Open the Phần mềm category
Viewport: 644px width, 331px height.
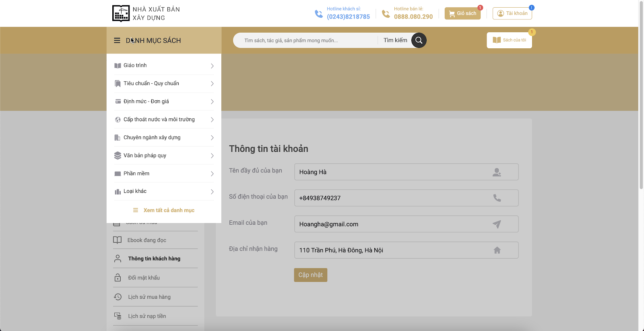tap(164, 174)
